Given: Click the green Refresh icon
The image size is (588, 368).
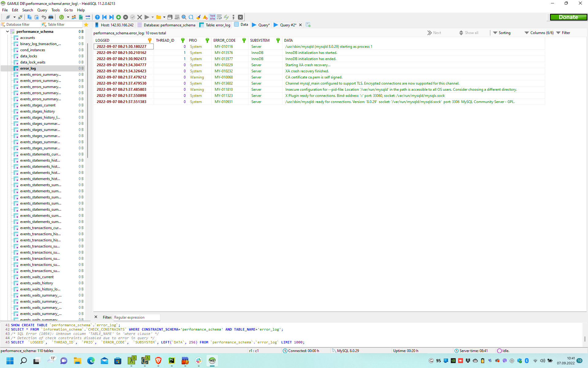Looking at the screenshot, I should 62,17.
